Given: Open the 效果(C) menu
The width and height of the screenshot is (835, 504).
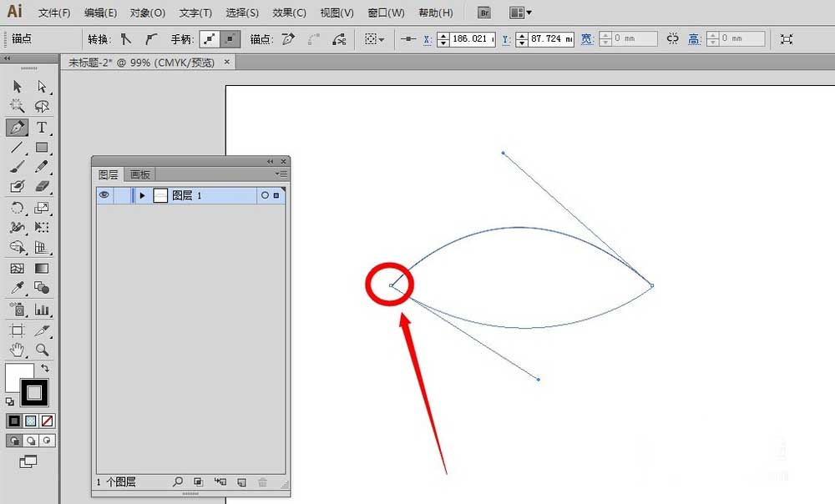Looking at the screenshot, I should (x=289, y=13).
